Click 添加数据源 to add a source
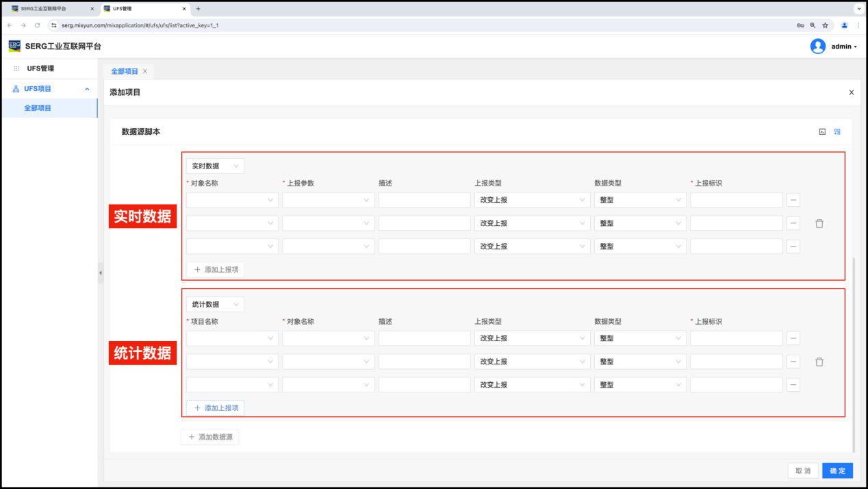This screenshot has height=489, width=868. (x=209, y=437)
